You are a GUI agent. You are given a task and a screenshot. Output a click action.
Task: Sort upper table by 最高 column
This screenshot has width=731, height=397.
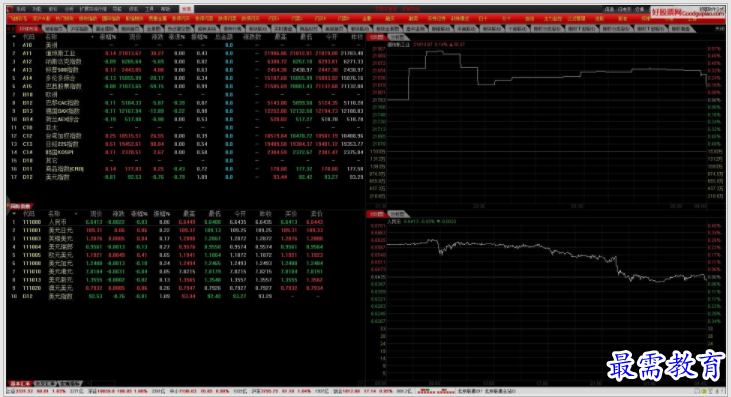point(281,36)
